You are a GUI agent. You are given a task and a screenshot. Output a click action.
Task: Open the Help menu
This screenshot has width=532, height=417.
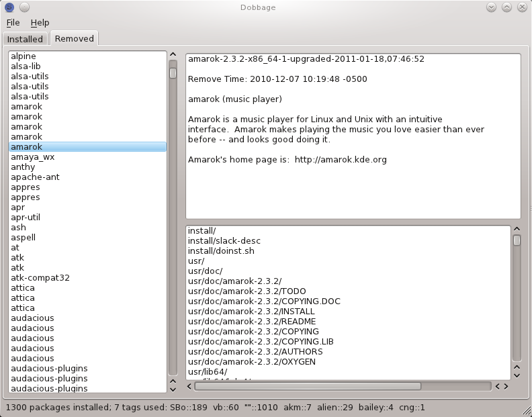(40, 23)
